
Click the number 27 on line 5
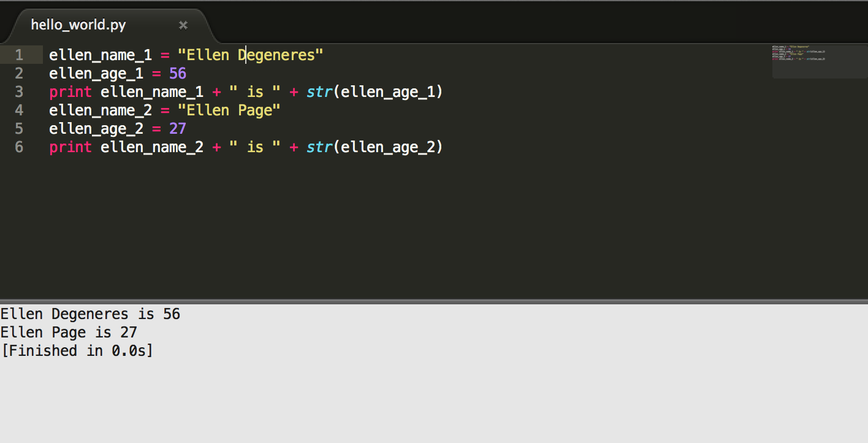click(178, 129)
